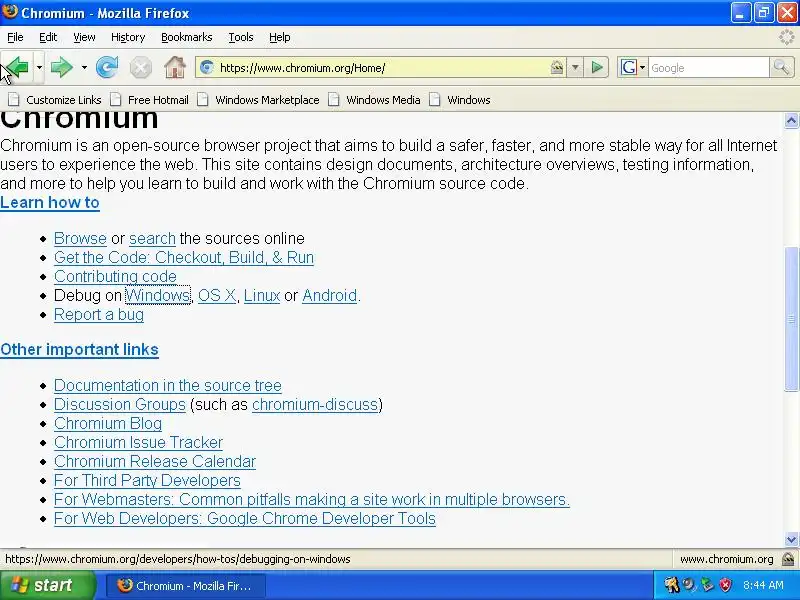Select the Chromium Firefox taskbar button
Image resolution: width=800 pixels, height=600 pixels.
click(185, 585)
